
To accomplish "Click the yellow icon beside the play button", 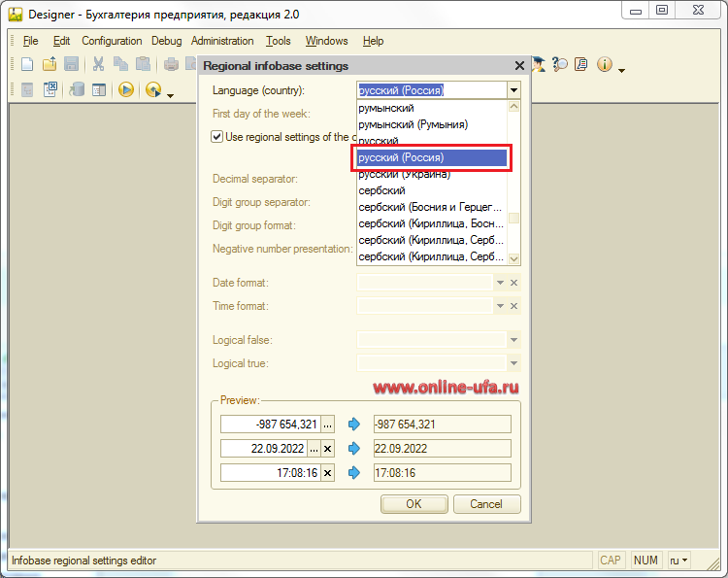I will pos(153,89).
